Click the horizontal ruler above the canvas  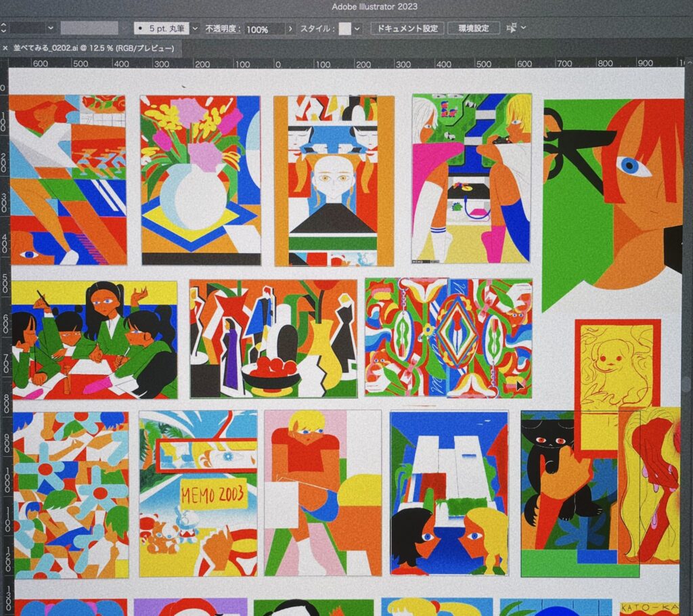pos(338,64)
